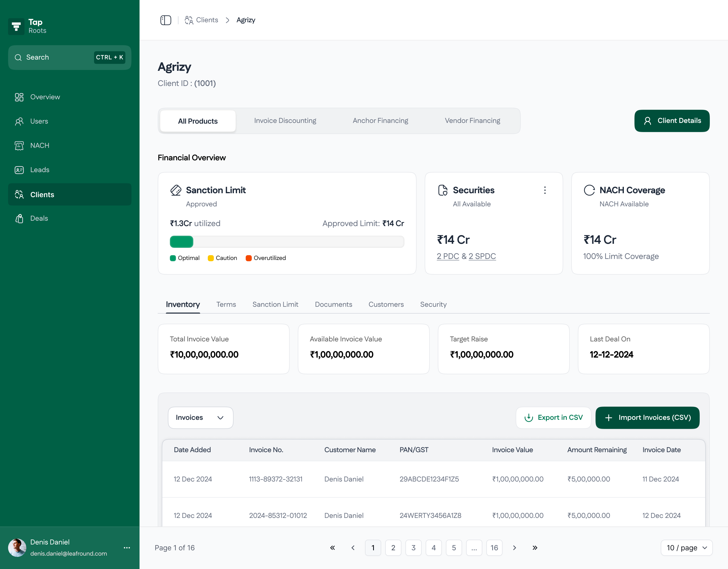Open the Securities three-dot menu
Image resolution: width=728 pixels, height=569 pixels.
[x=545, y=190]
